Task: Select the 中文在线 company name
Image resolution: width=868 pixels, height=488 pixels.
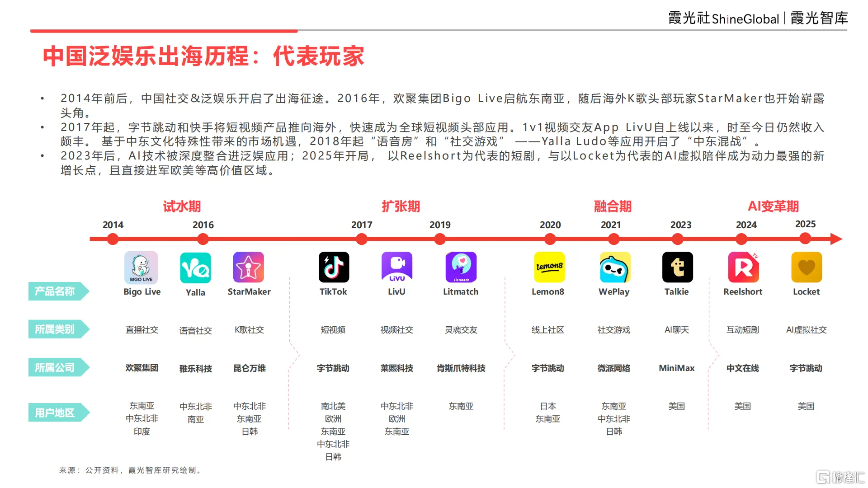Action: pyautogui.click(x=743, y=368)
